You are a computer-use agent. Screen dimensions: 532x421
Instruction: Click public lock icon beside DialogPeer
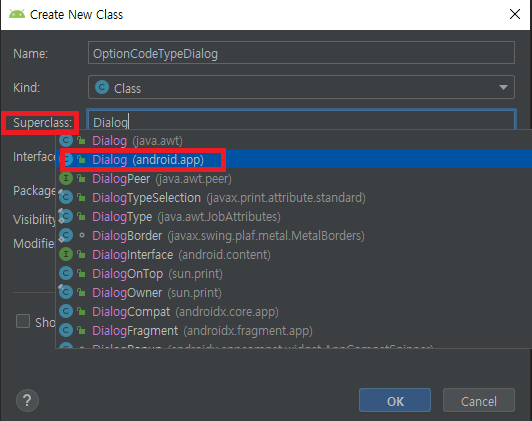(x=81, y=178)
